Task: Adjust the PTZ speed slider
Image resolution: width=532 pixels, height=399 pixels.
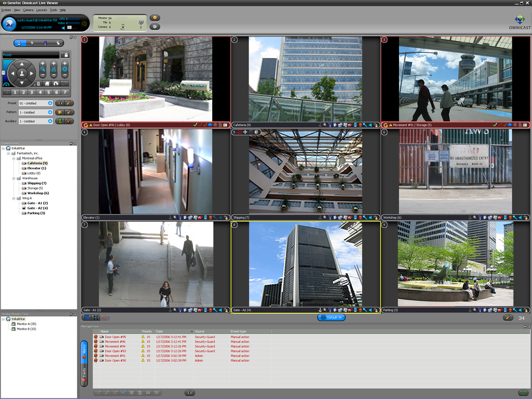Action: click(3, 72)
